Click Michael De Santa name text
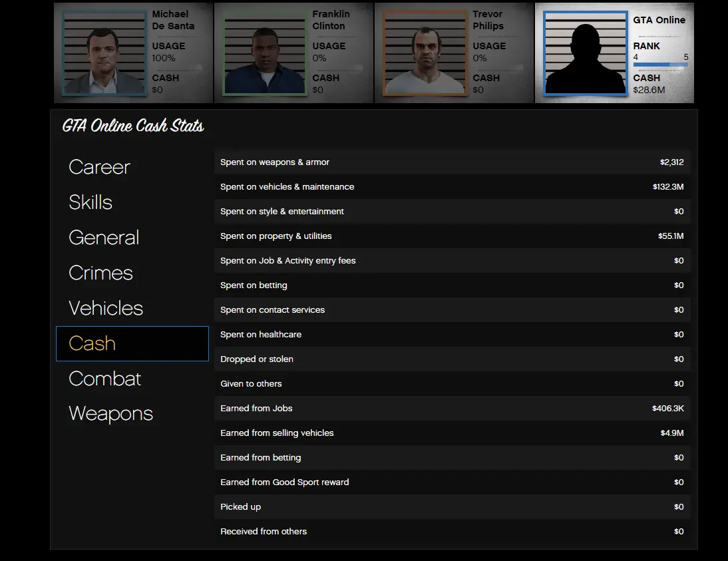The width and height of the screenshot is (728, 561). tap(173, 20)
